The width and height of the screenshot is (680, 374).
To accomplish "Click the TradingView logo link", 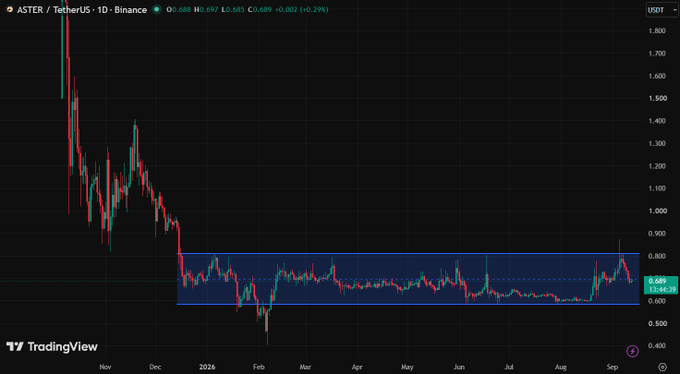I will [x=52, y=347].
